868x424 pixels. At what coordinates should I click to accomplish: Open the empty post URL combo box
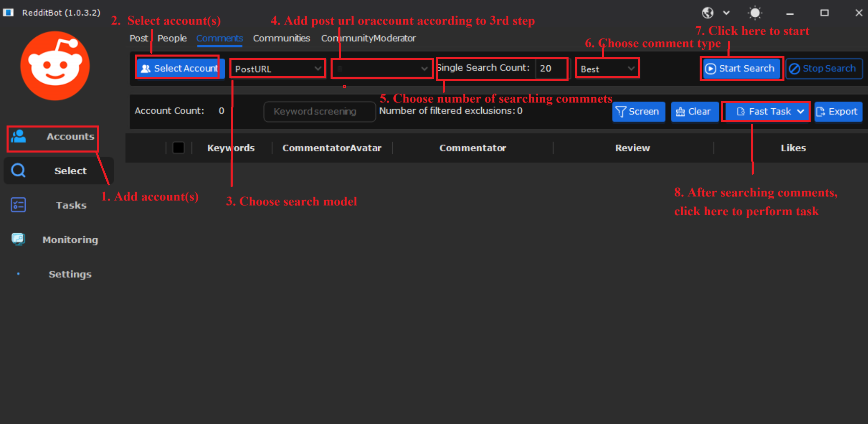[381, 68]
